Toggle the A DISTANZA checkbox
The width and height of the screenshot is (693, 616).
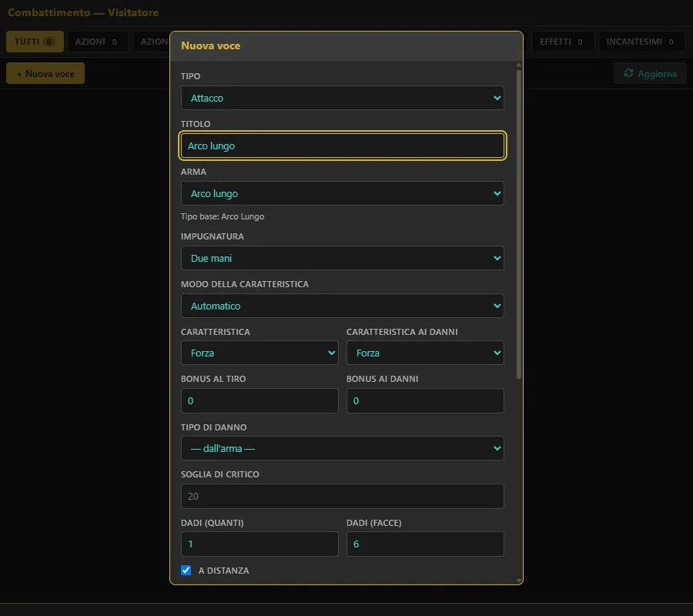point(186,570)
